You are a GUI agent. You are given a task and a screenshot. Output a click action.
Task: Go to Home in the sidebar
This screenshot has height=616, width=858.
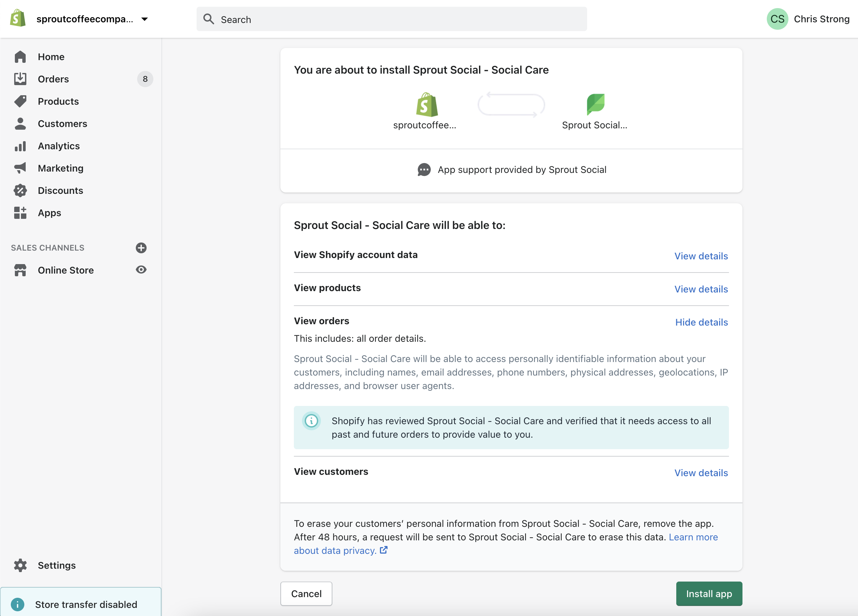(x=51, y=57)
